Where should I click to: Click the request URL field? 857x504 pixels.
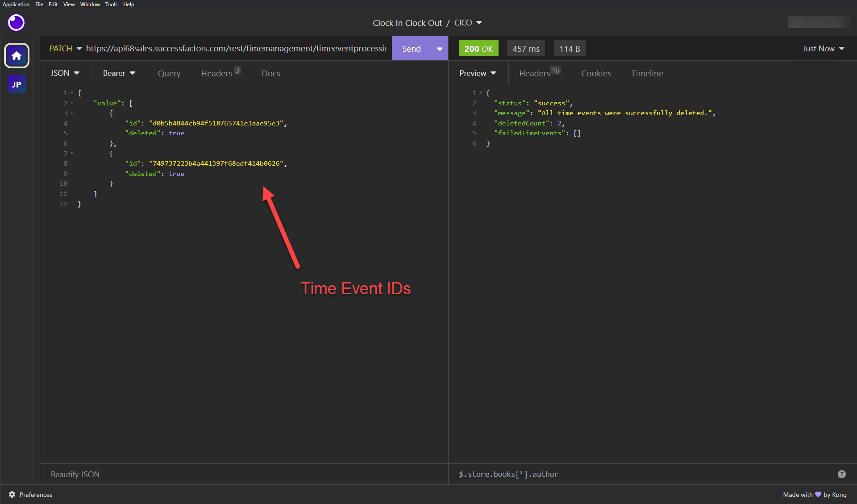pos(236,48)
